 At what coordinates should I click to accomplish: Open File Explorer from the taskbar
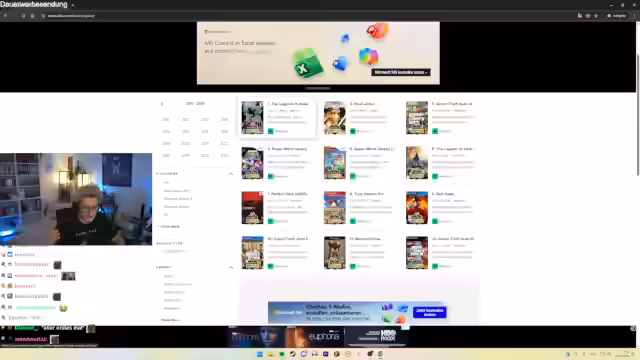[271, 354]
